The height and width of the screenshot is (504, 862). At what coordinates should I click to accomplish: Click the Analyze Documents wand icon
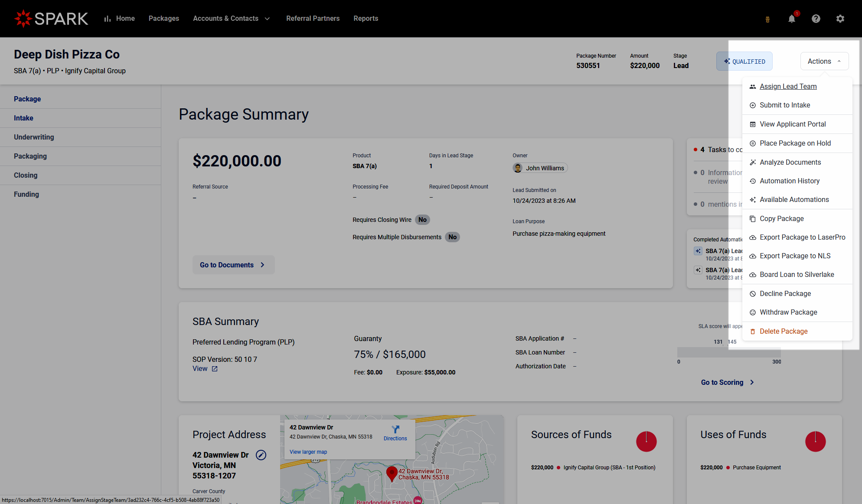[x=753, y=163]
